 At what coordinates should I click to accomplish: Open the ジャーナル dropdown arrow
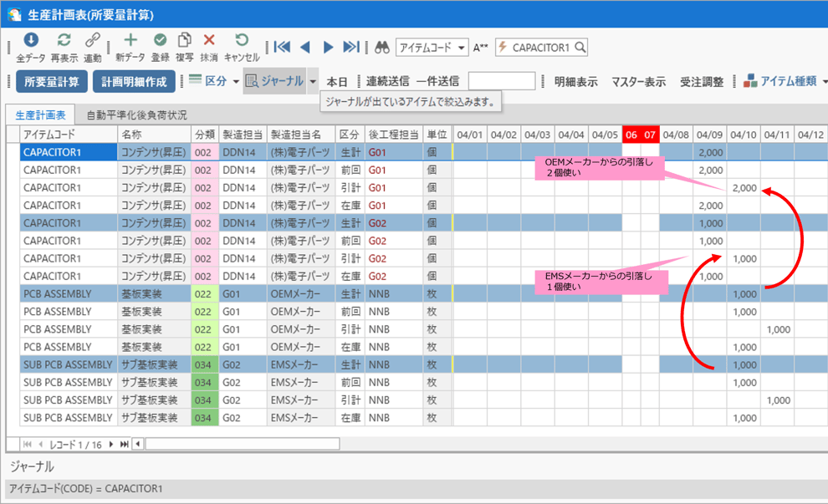coord(313,82)
